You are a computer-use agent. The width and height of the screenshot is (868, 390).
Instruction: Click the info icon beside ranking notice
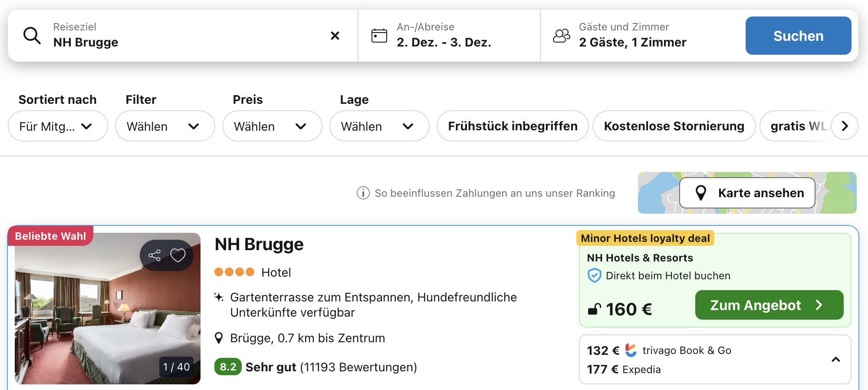point(363,193)
